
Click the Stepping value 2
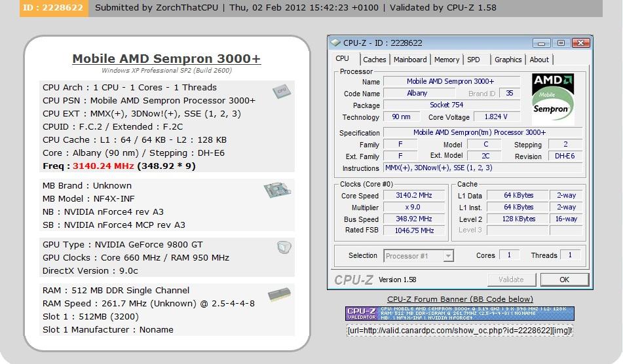click(x=565, y=145)
